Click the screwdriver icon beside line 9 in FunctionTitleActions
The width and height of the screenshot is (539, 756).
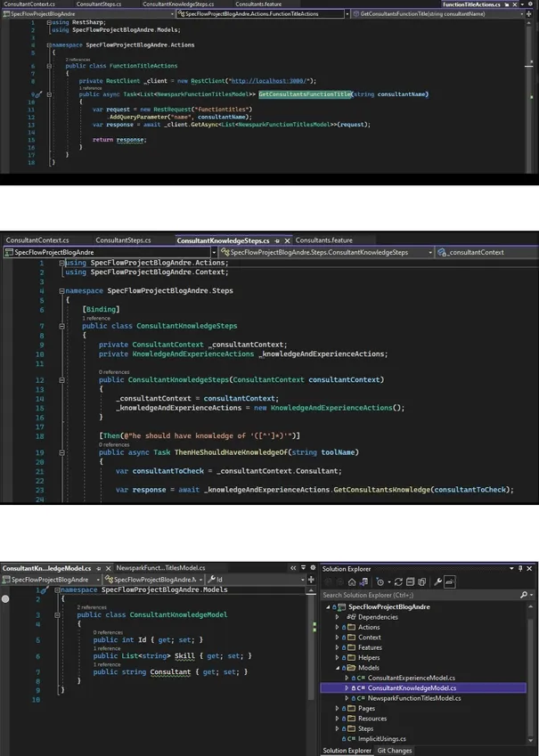tap(39, 94)
